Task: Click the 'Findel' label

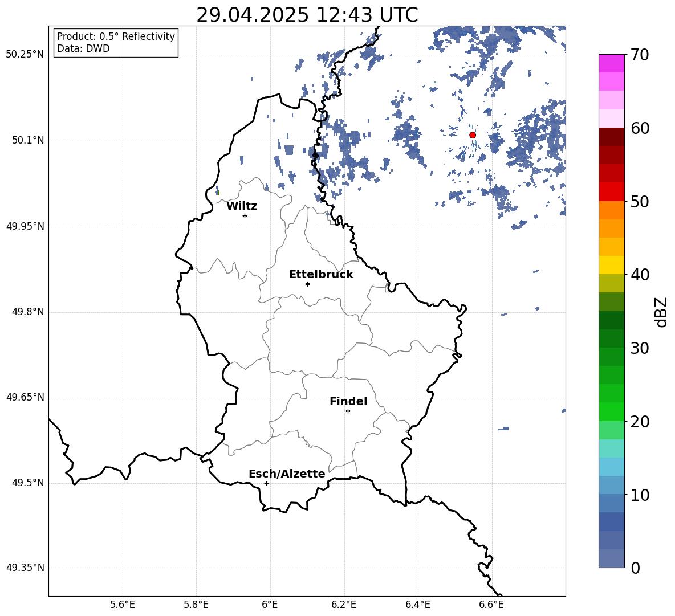Action: coord(348,401)
